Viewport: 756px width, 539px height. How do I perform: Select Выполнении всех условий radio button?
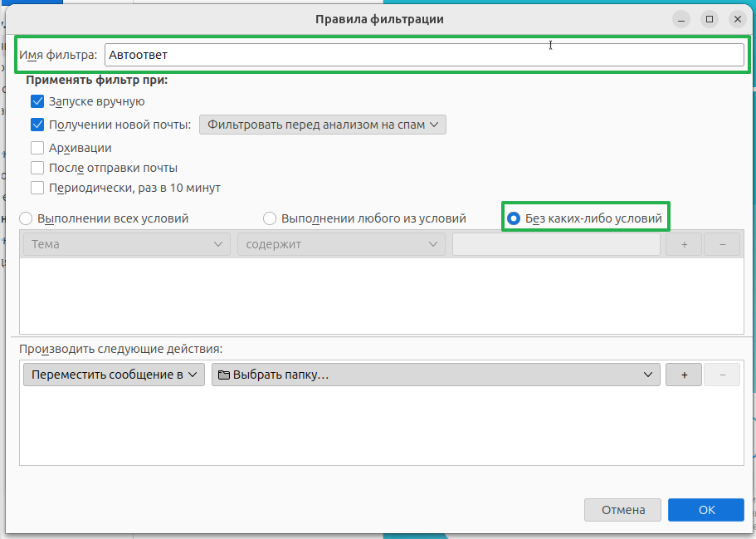click(26, 218)
